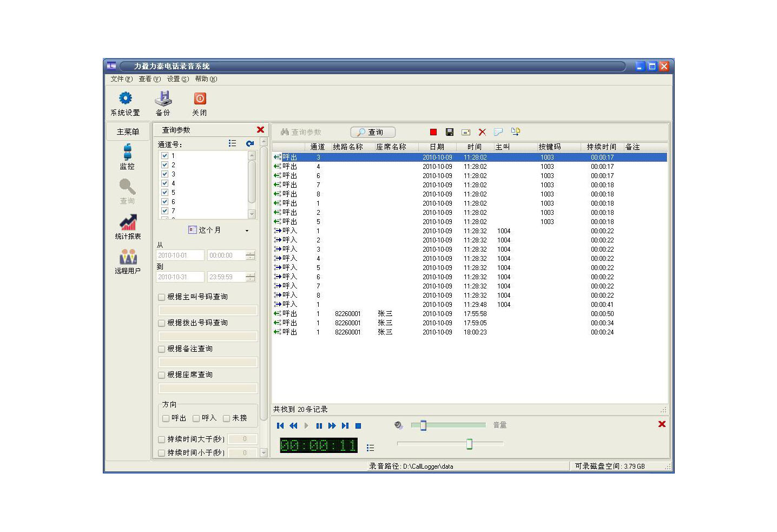Image resolution: width=777 pixels, height=532 pixels.
Task: Click the start time spinner arrows
Action: point(250,255)
